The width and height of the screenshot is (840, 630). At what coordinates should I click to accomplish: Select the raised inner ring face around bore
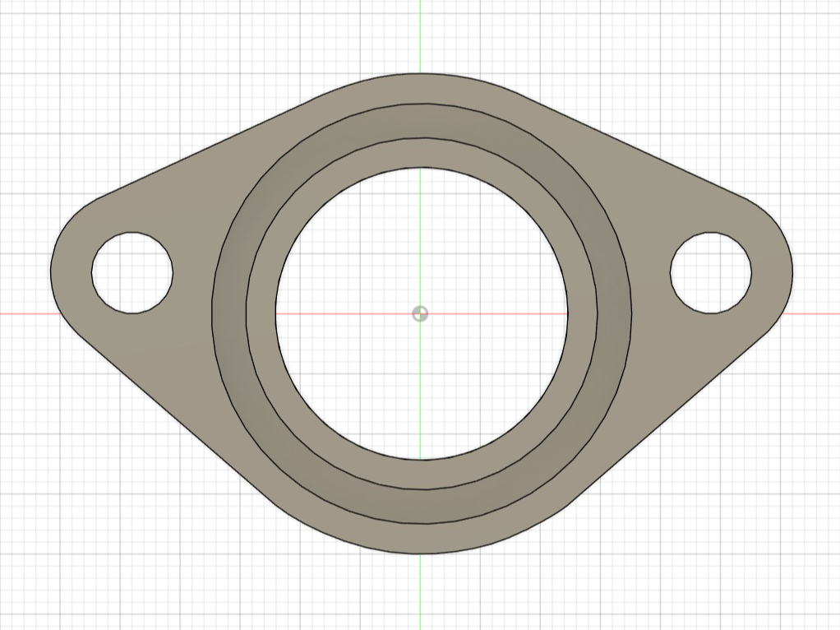click(x=422, y=153)
